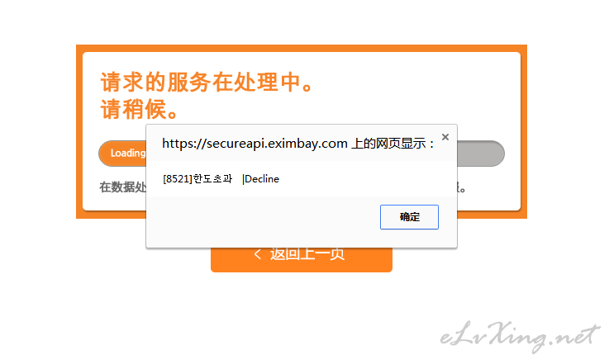Click the orange frame border of the processing panel
609x364 pixels.
coord(302,48)
